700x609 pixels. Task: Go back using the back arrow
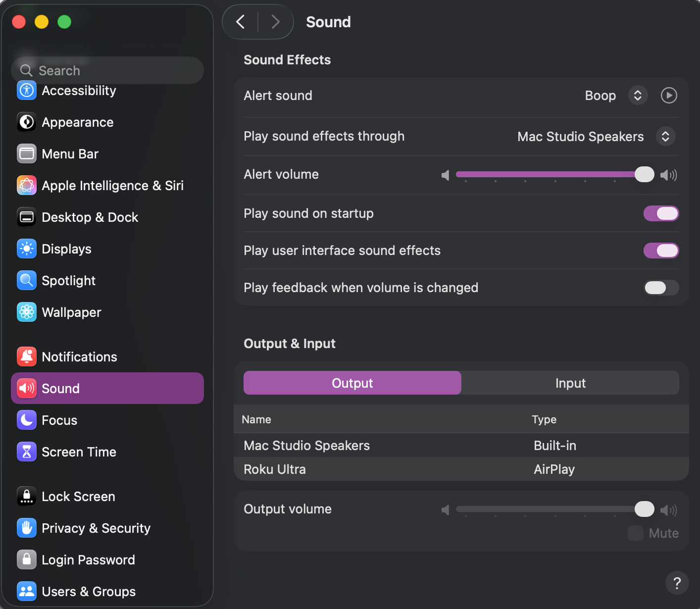click(x=241, y=22)
